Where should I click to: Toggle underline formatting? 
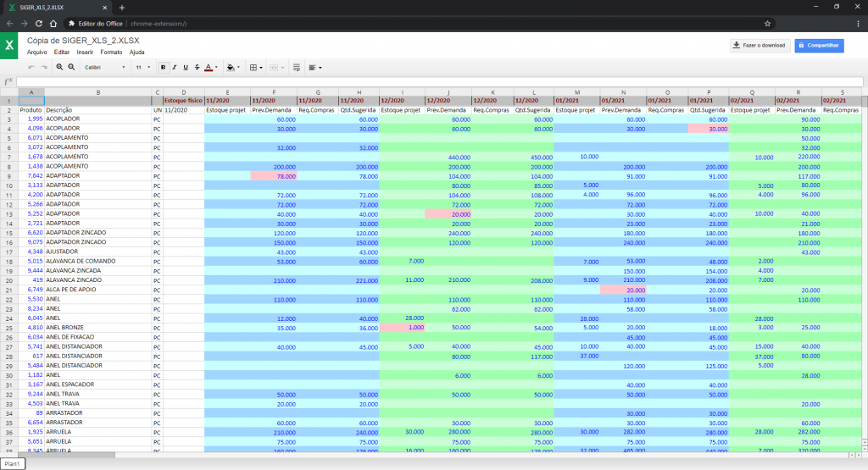(185, 67)
